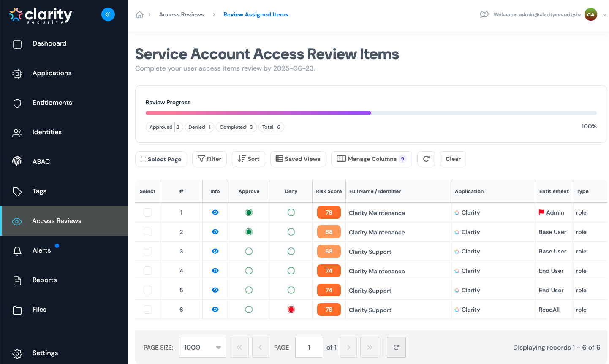
Task: Select Deny radio for row 2
Action: coord(291,232)
